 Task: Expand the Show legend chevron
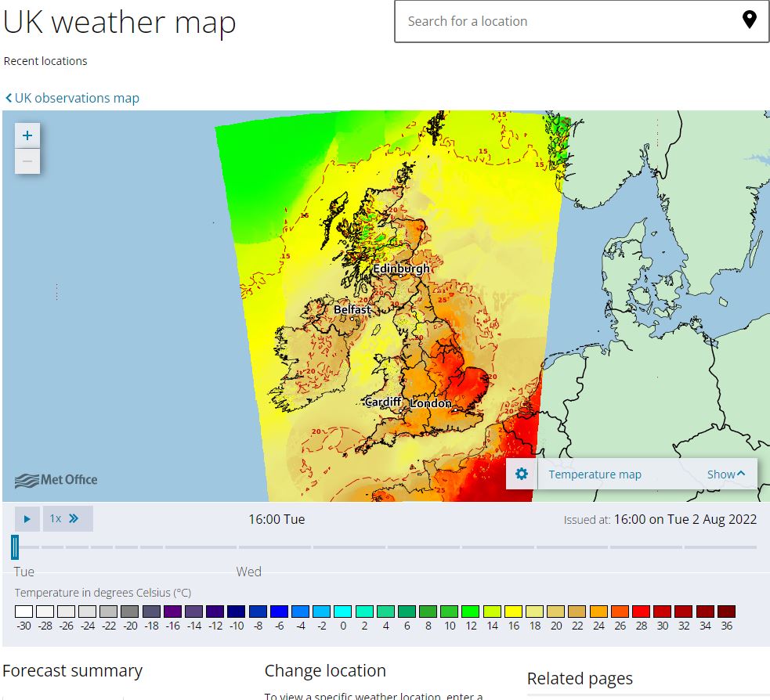[x=741, y=474]
